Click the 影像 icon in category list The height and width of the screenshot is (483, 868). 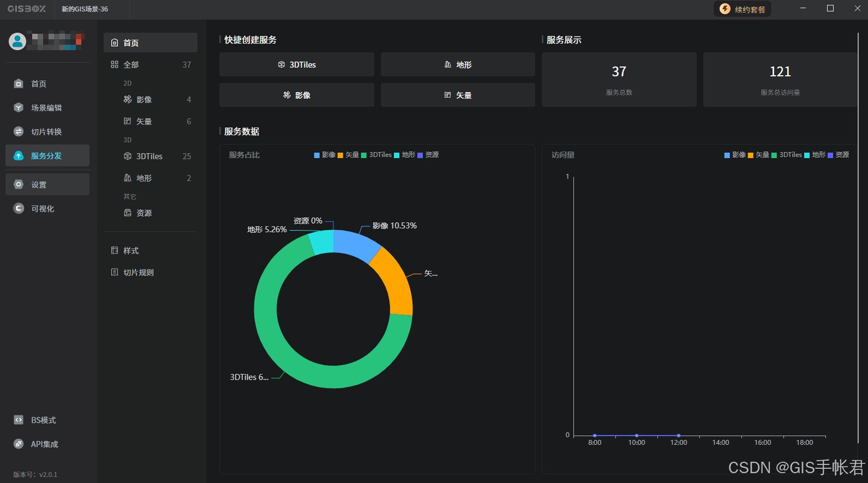point(128,99)
